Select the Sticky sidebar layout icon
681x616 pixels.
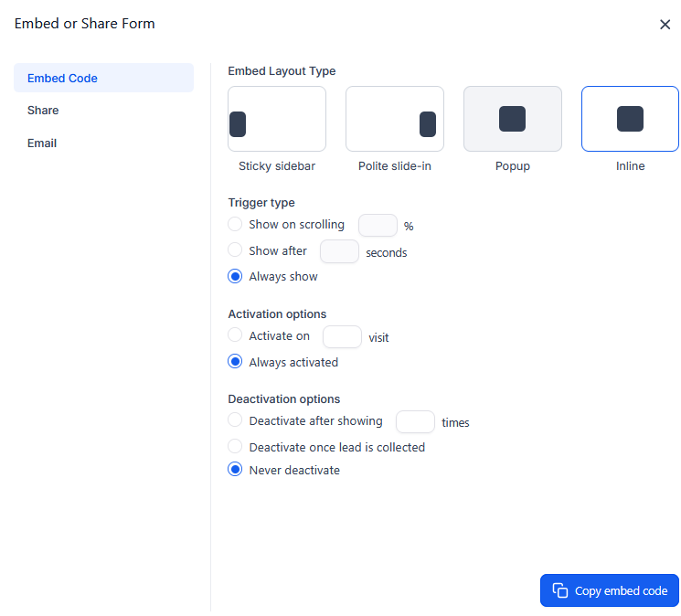click(x=276, y=119)
